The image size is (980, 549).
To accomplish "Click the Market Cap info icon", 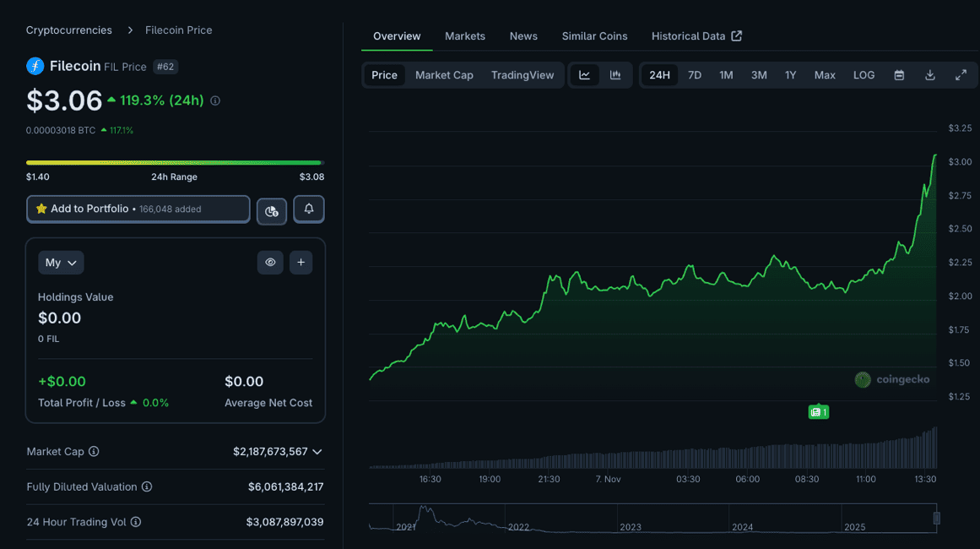I will point(94,452).
